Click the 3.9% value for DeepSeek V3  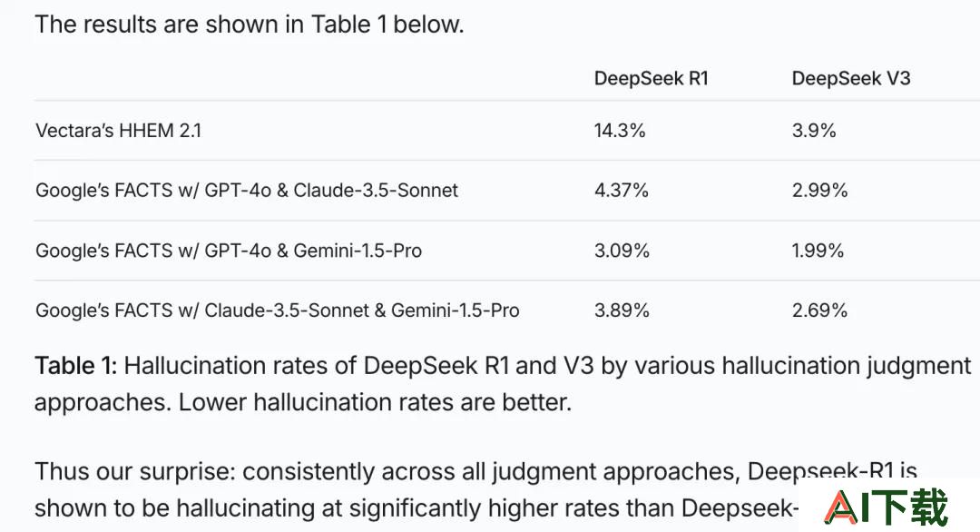tap(814, 130)
